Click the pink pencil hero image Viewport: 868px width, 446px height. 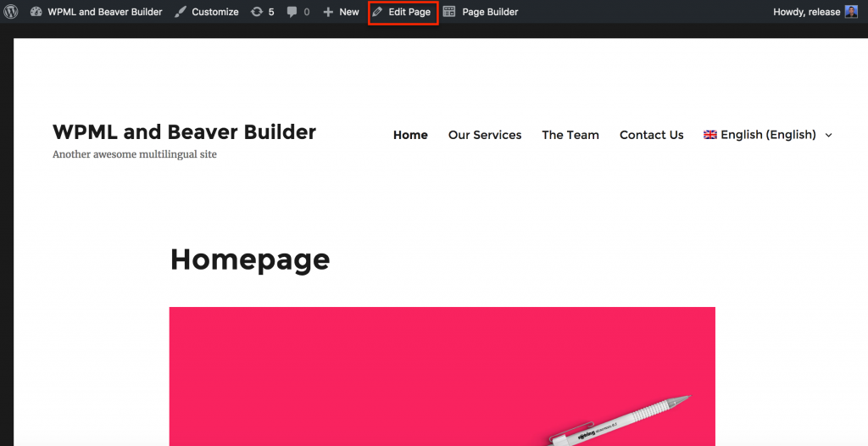[x=442, y=376]
